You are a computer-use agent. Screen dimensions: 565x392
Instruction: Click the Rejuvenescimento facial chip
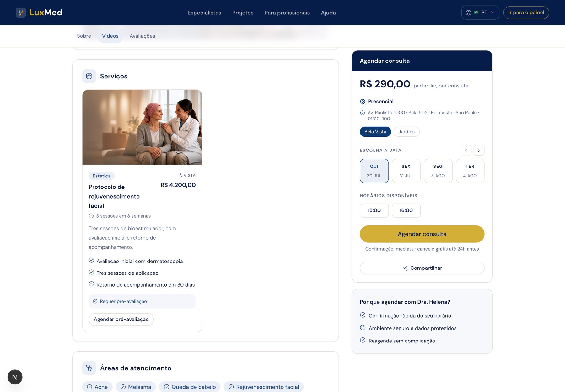coord(264,387)
